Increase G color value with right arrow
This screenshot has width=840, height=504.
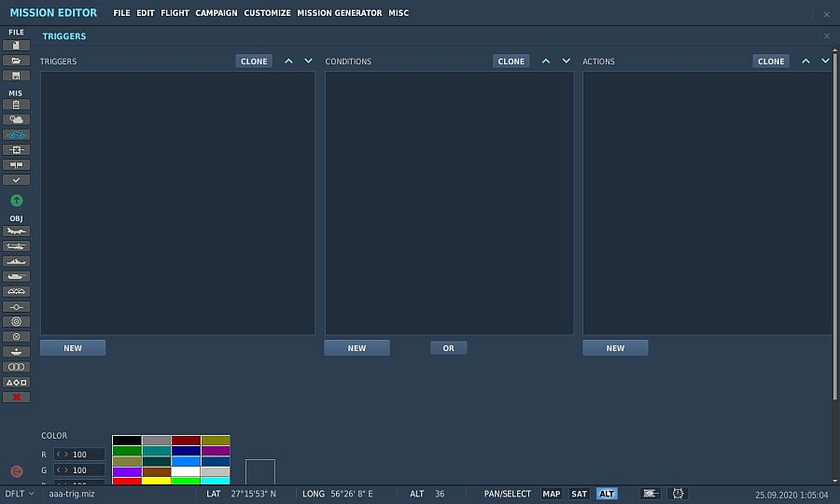[x=66, y=470]
